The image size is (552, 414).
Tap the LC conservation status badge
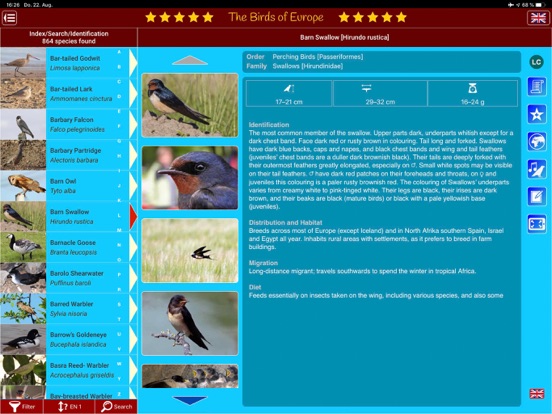pos(536,62)
